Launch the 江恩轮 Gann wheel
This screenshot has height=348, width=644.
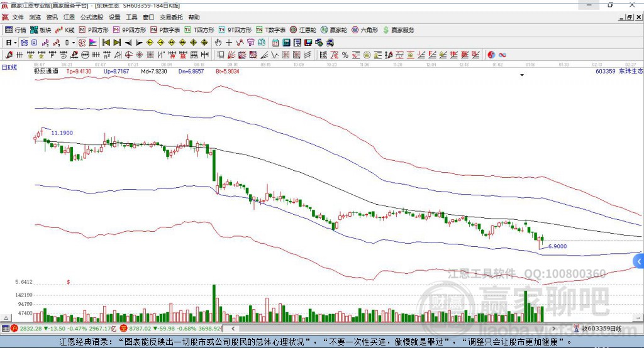click(x=303, y=30)
